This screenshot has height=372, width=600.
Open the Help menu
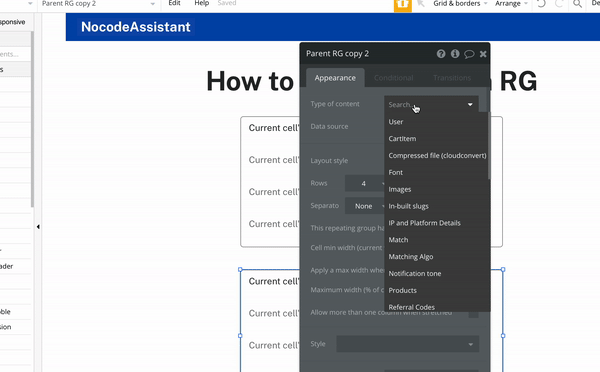[202, 3]
